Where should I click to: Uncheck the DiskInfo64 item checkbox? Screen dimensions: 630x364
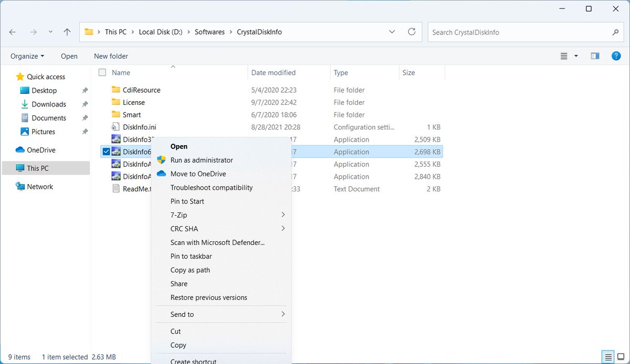(106, 152)
